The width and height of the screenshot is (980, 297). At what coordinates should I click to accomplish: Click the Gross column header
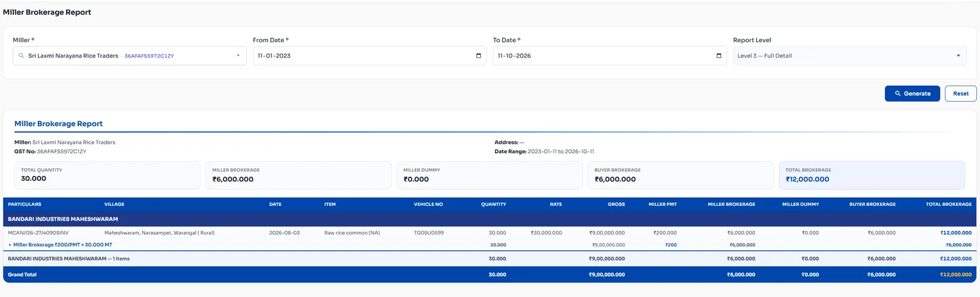pyautogui.click(x=616, y=205)
